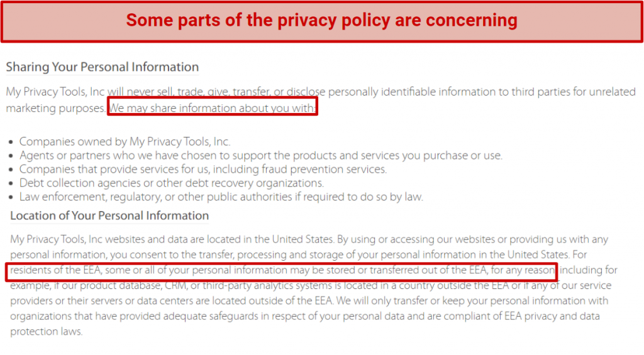Click the Sharing Your Personal Information heading

[x=103, y=67]
